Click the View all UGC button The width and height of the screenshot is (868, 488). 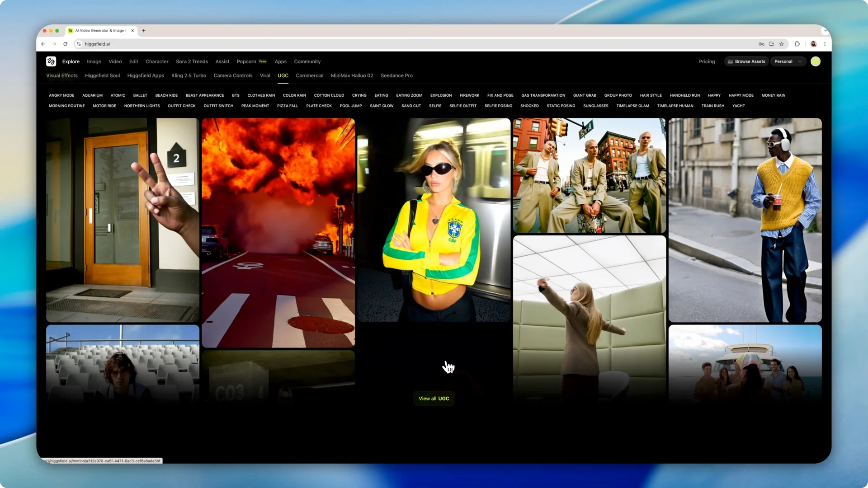(433, 398)
